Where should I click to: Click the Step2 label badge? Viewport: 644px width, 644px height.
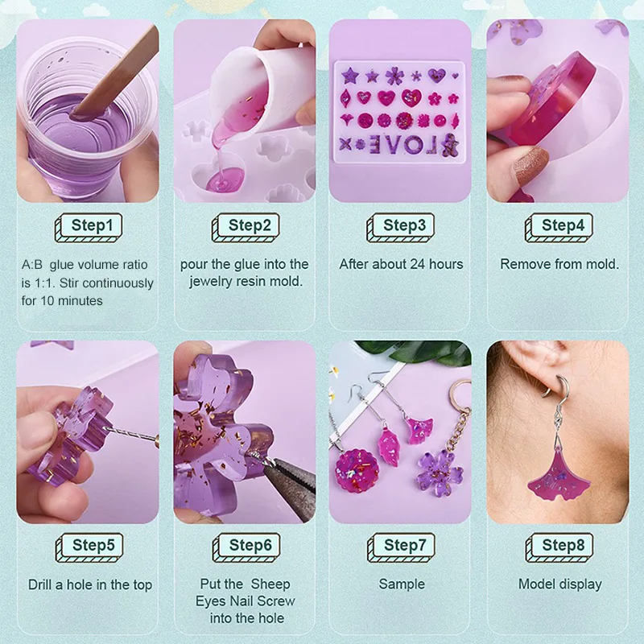(x=246, y=227)
